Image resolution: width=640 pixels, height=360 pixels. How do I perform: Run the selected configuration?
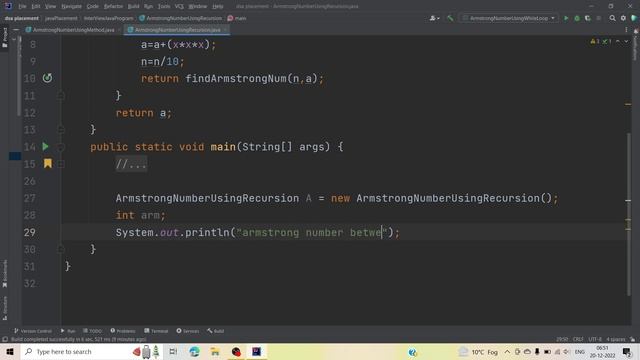point(566,18)
